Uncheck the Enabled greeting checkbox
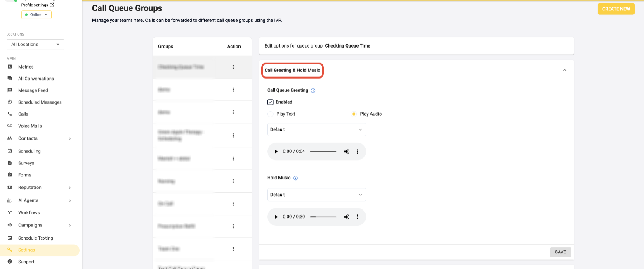Screen dimensions: 644x269 point(271,102)
